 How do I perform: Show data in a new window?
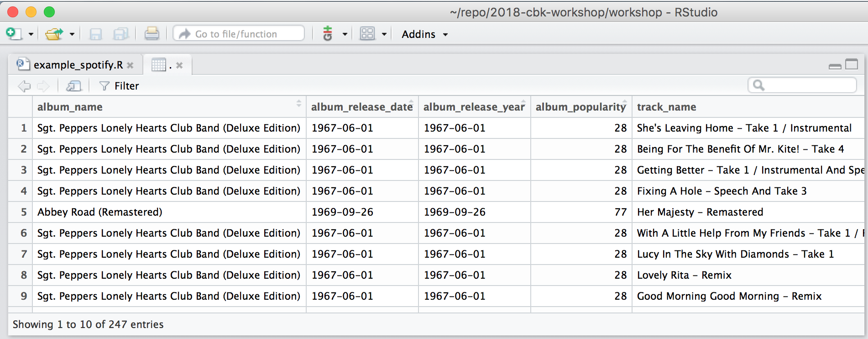click(x=73, y=86)
